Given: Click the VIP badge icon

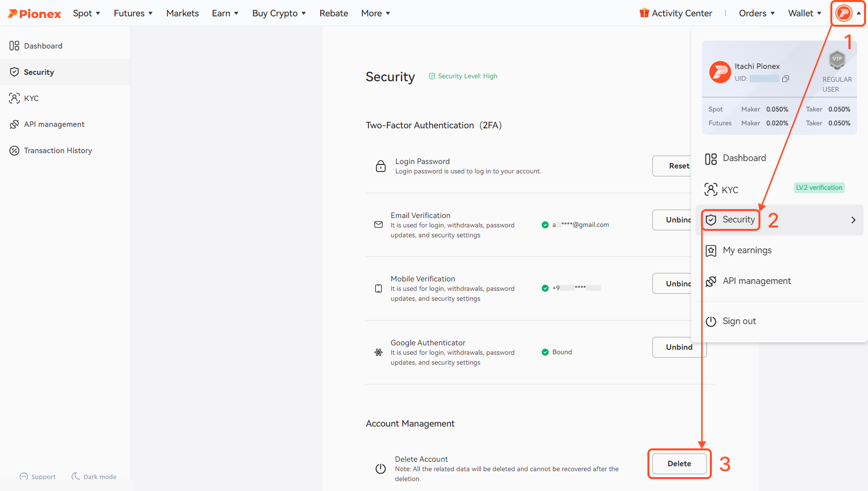Looking at the screenshot, I should click(x=837, y=60).
